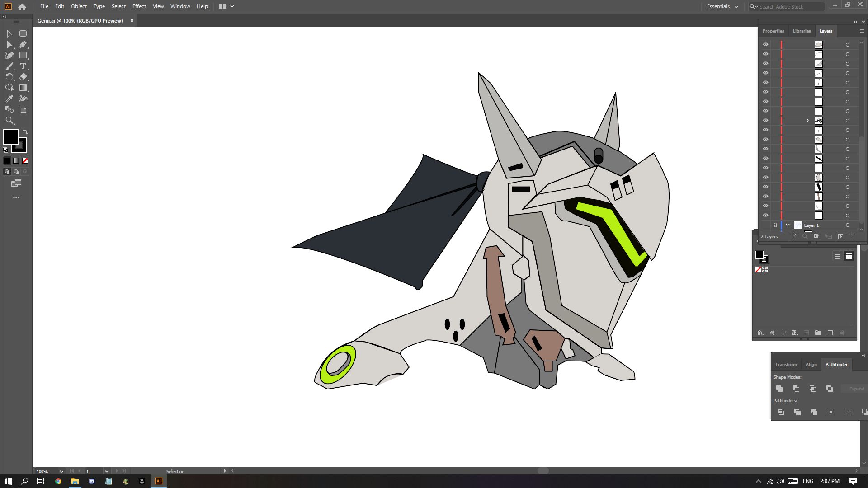Select the None swatch in the toolbar
Viewport: 868px width, 488px height.
click(25, 160)
